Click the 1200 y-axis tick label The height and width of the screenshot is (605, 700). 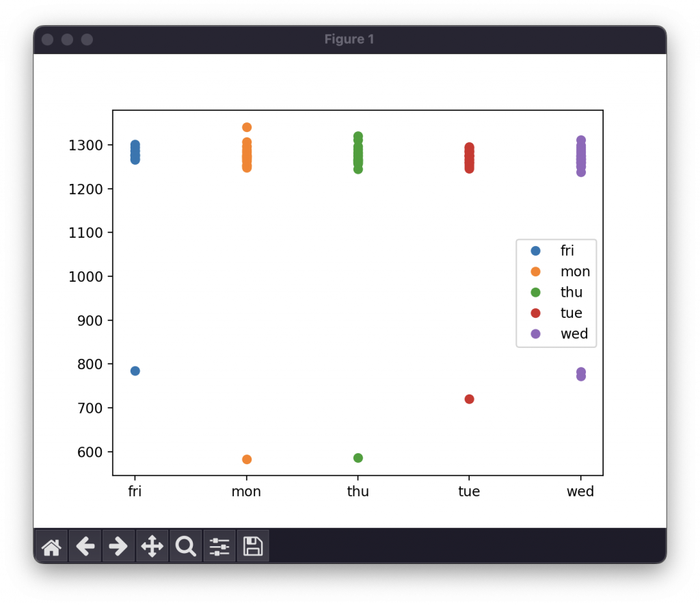(x=85, y=189)
